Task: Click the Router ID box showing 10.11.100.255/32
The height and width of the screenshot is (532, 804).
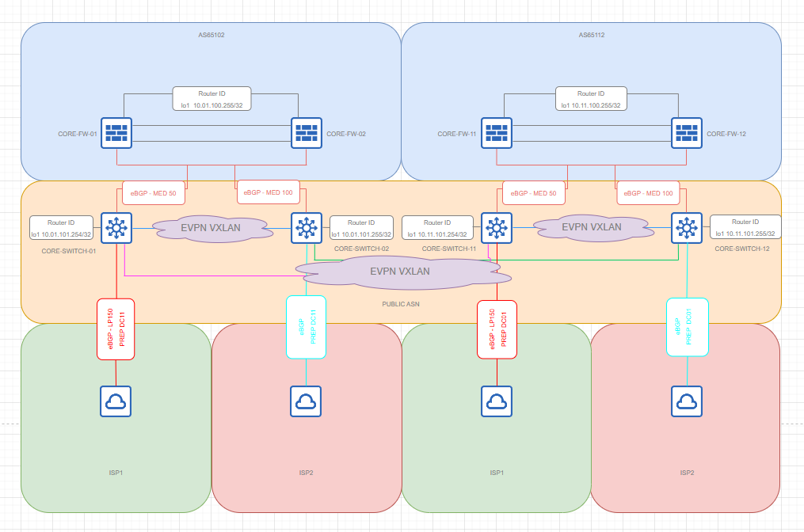Action: click(591, 98)
